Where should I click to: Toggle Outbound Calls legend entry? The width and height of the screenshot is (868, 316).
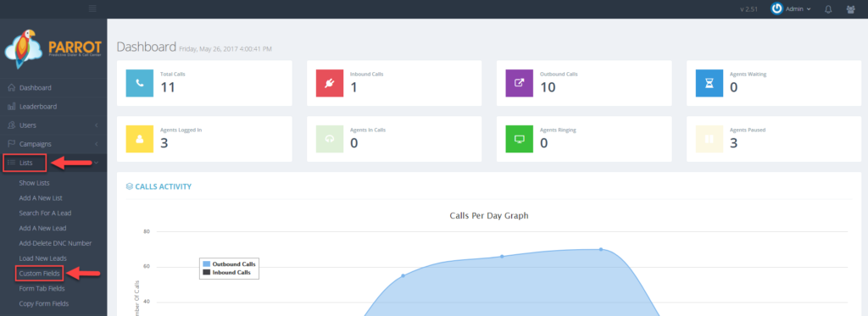pos(229,264)
